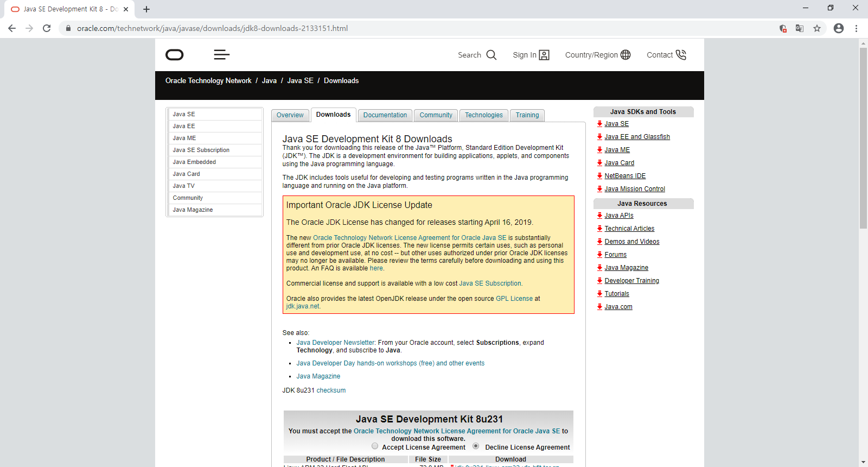
Task: Open the Training tab
Action: 527,115
